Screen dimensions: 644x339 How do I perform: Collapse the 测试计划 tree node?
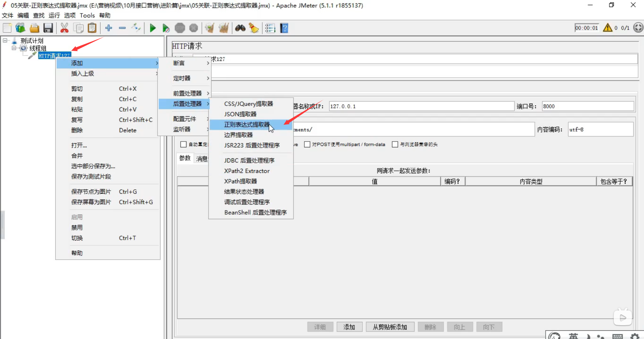point(5,40)
